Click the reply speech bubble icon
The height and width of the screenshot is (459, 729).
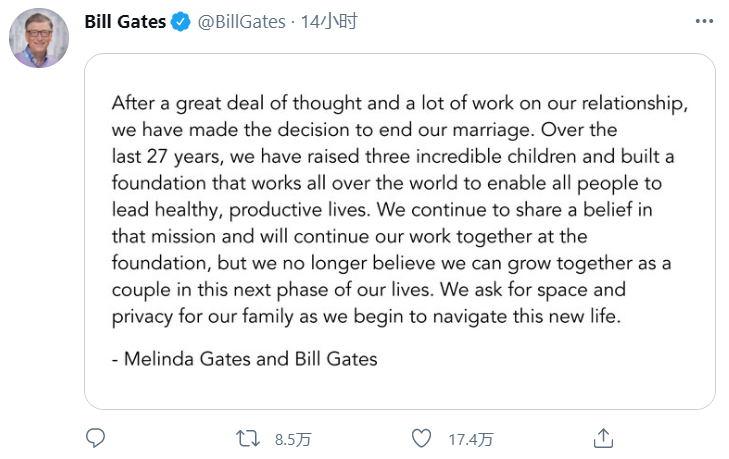click(96, 438)
